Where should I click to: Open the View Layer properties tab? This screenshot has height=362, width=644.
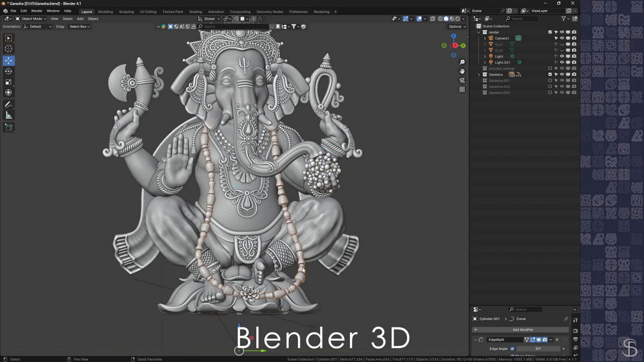[576, 348]
